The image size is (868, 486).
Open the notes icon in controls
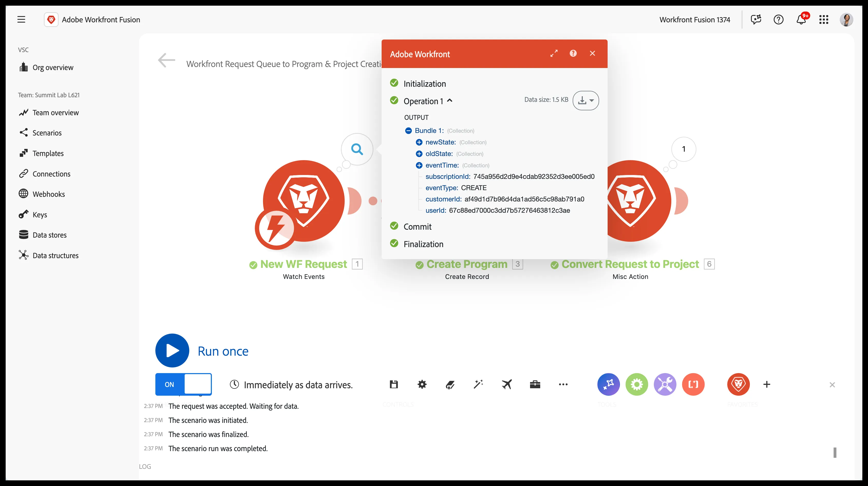tap(450, 384)
